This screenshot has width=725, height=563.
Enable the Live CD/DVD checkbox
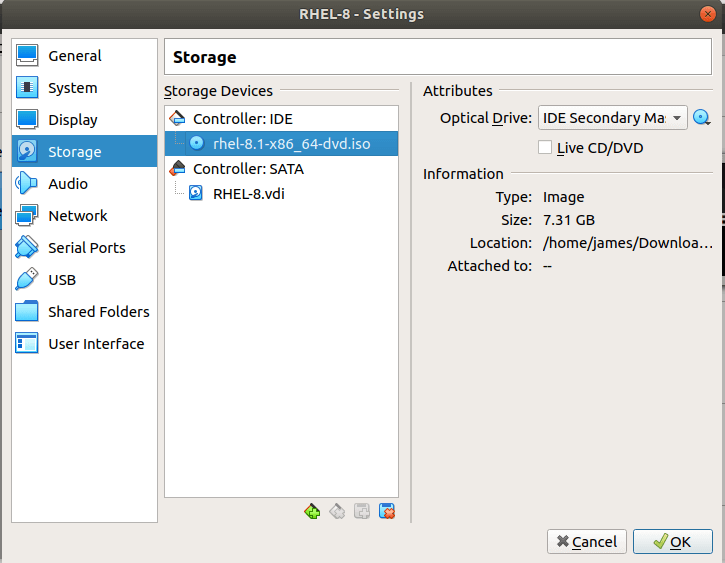tap(545, 148)
